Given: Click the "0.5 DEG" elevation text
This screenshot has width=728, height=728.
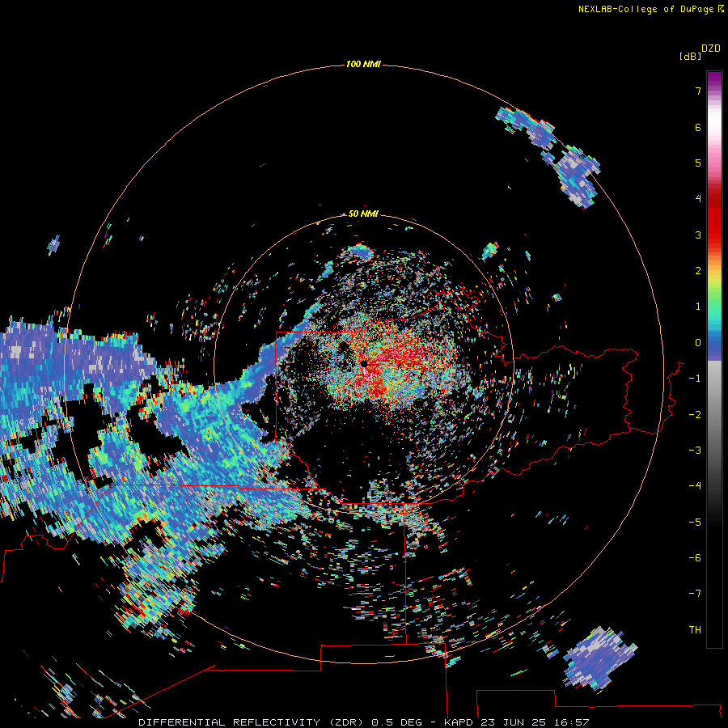Looking at the screenshot, I should [x=397, y=722].
